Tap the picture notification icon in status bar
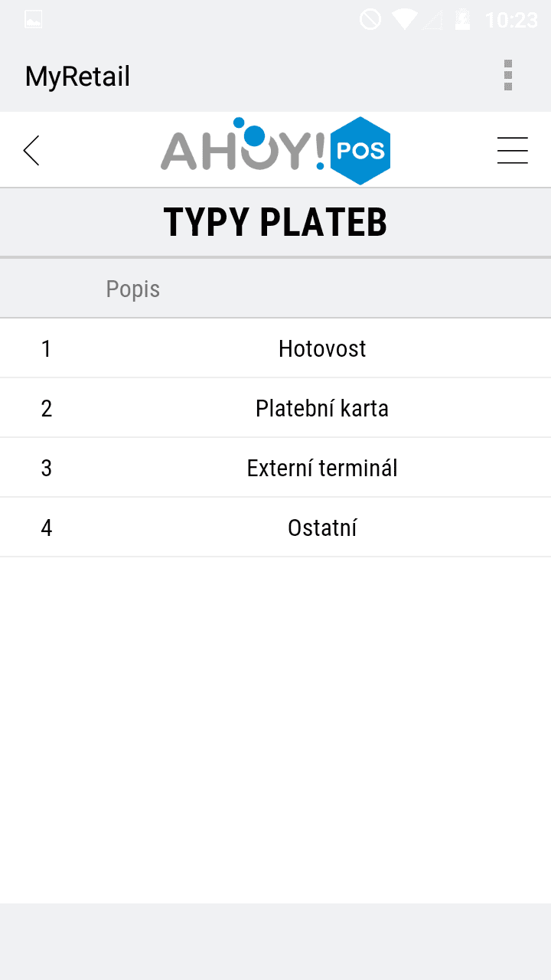 point(33,20)
